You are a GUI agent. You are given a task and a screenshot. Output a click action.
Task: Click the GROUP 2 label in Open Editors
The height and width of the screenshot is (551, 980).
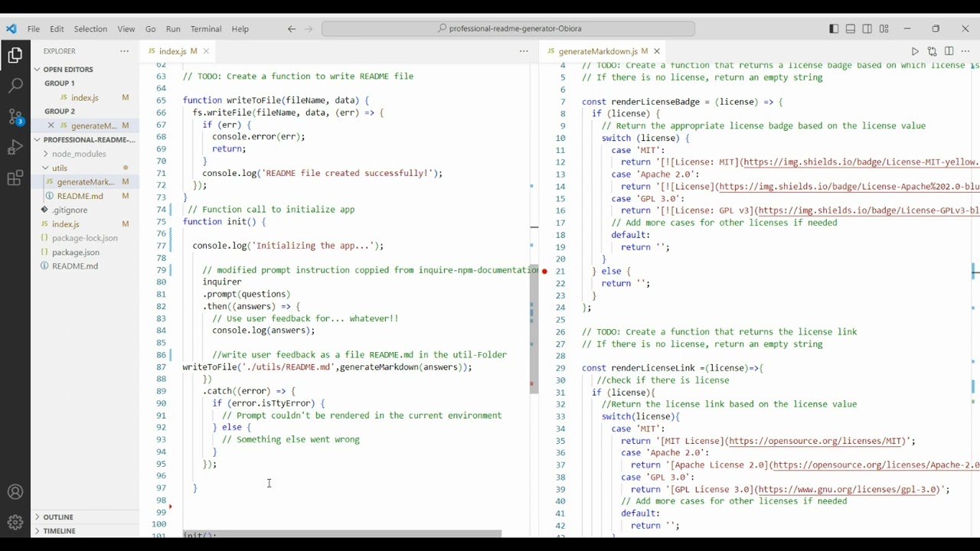point(59,112)
